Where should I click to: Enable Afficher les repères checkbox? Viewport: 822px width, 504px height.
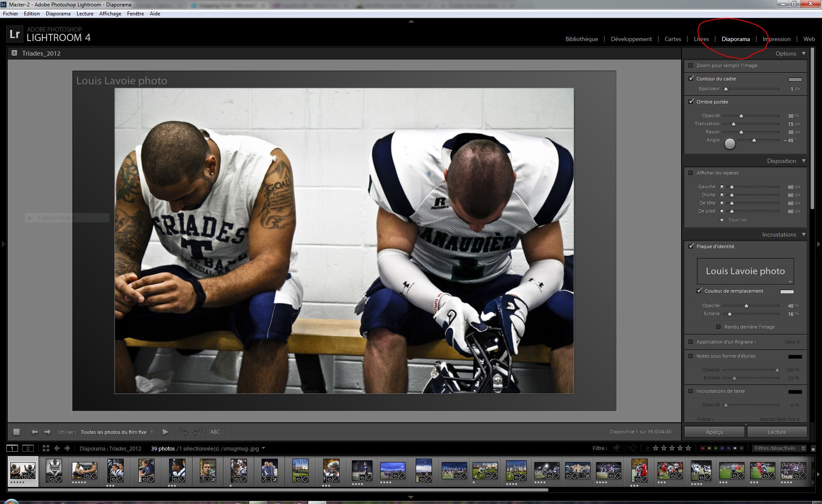click(691, 173)
